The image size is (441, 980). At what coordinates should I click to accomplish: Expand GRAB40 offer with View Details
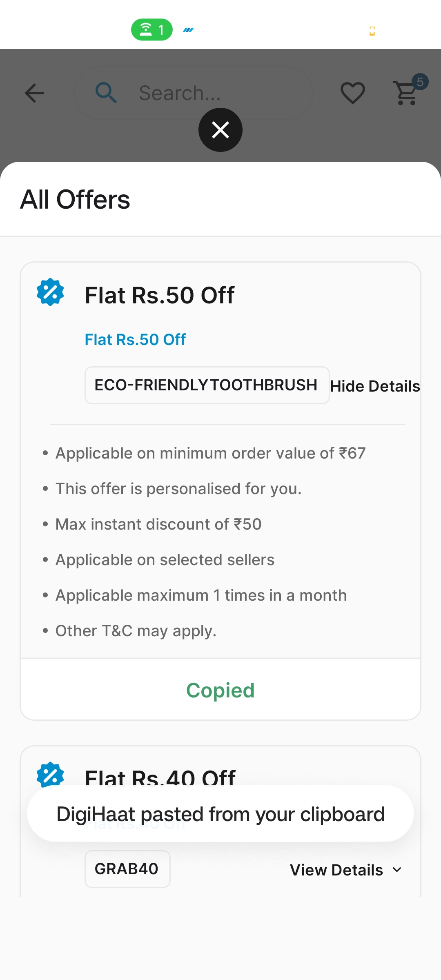[x=336, y=870]
